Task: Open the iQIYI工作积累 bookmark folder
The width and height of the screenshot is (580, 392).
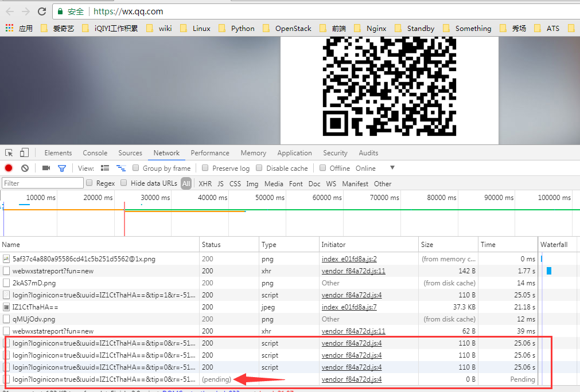Action: [x=110, y=28]
